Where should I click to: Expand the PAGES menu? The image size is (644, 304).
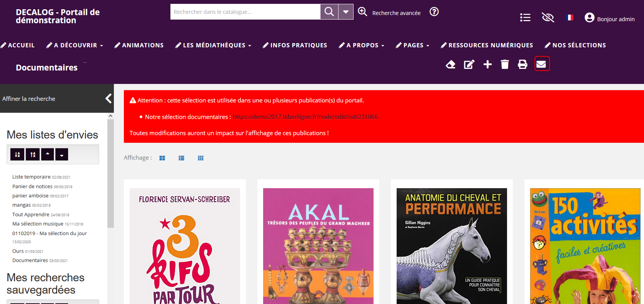(x=412, y=45)
